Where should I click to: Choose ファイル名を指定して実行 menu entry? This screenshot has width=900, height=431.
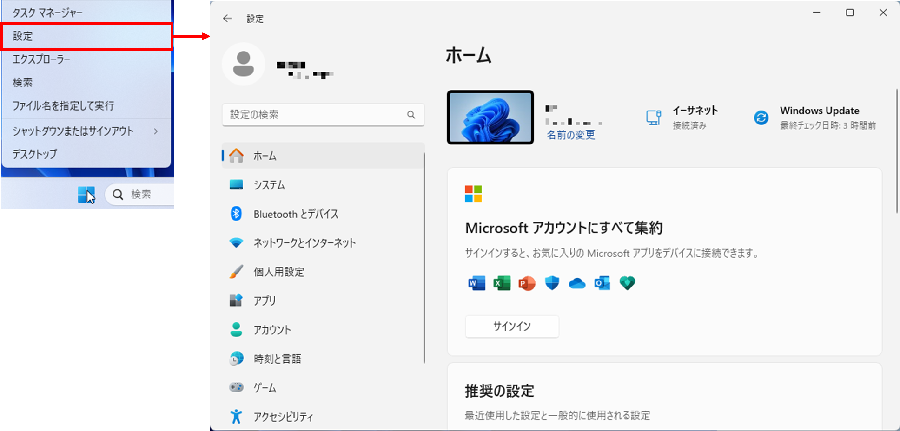point(86,106)
